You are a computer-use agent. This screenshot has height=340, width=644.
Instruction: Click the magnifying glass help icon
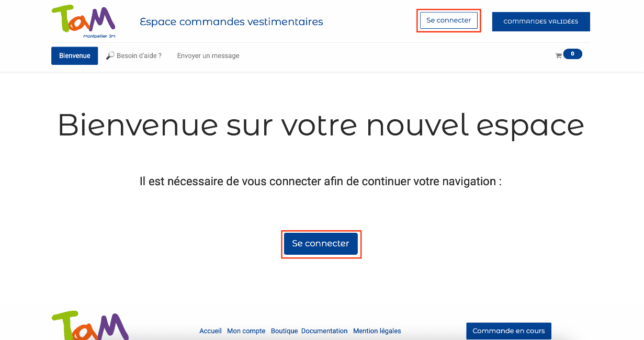pos(109,55)
